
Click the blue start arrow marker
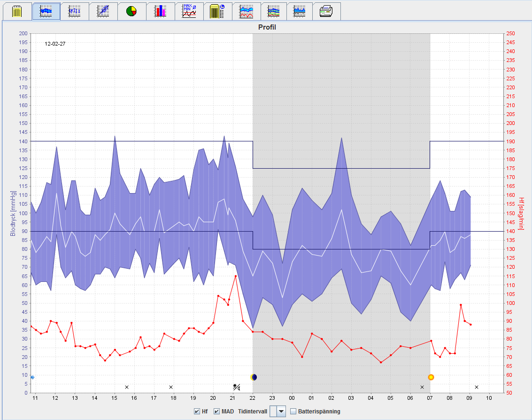(x=32, y=377)
